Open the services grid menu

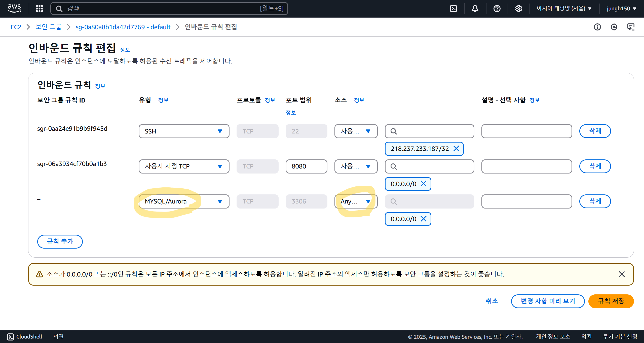[x=39, y=9]
